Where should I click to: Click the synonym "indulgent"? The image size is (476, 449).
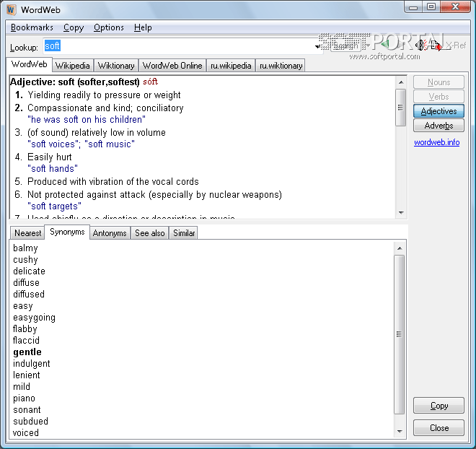point(31,363)
